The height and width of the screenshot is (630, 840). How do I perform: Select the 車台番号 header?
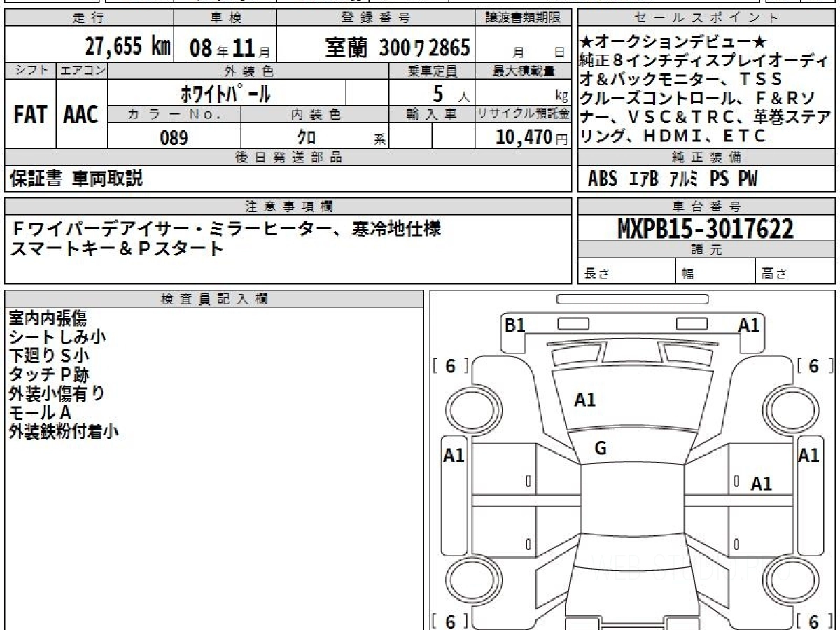[x=707, y=206]
